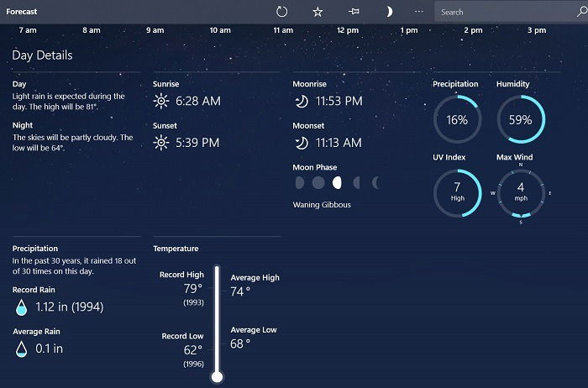Click the '(1993)' record high year
Viewport: 588px width, 388px height.
[193, 302]
